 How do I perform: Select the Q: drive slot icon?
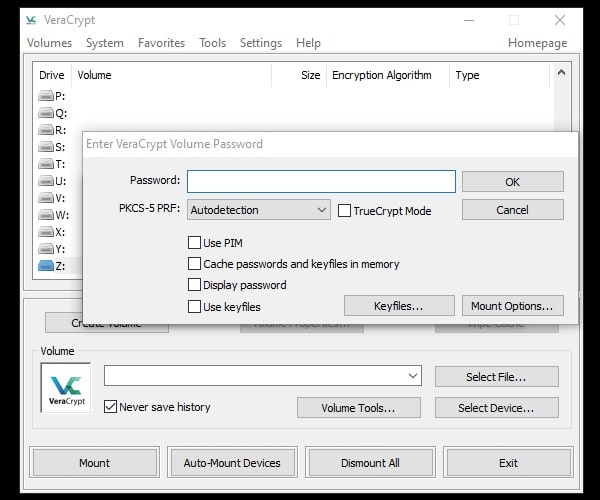tap(46, 113)
